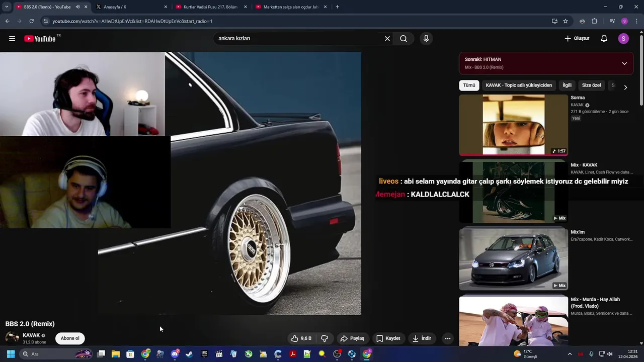This screenshot has width=644, height=362.
Task: Open the Chrome profile avatar in toolbar
Action: click(x=624, y=21)
